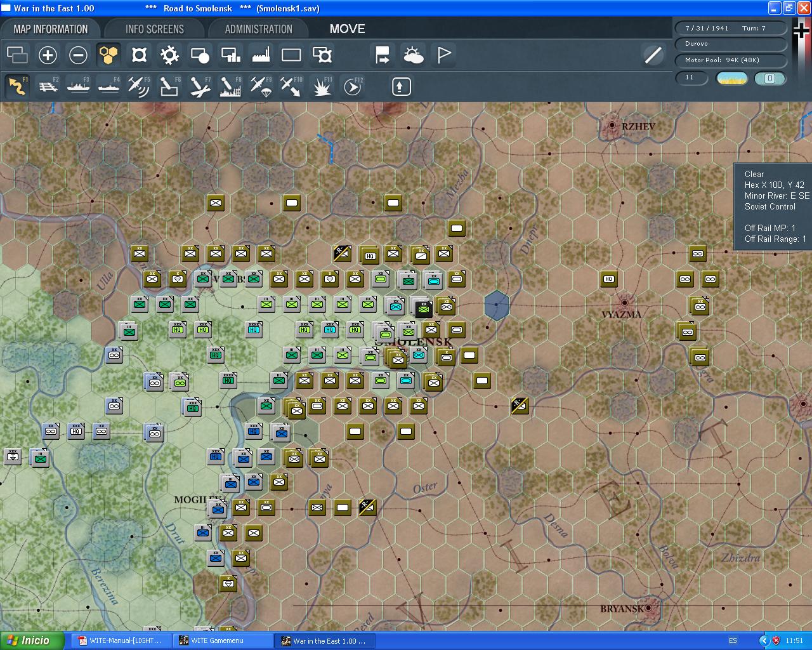Select the explosion icon mode (F11)
This screenshot has height=650, width=812.
(322, 86)
